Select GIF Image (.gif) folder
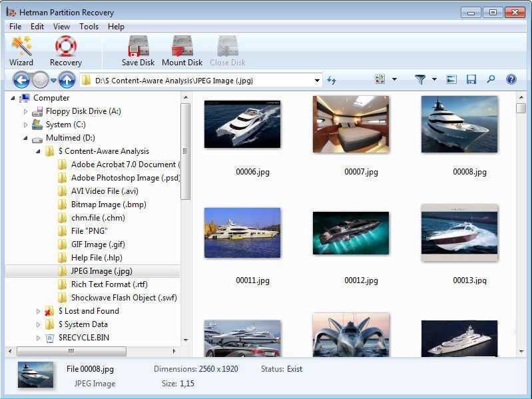The height and width of the screenshot is (399, 532). coord(91,244)
